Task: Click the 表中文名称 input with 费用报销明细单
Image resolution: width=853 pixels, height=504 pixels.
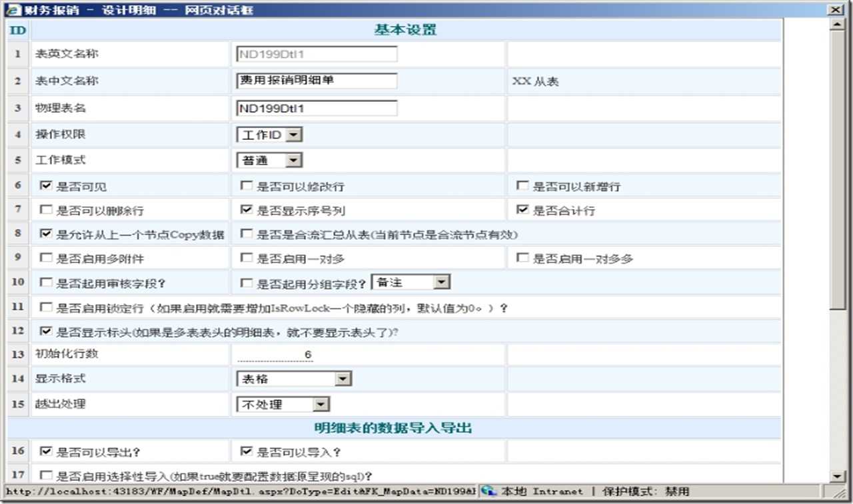Action: 317,81
